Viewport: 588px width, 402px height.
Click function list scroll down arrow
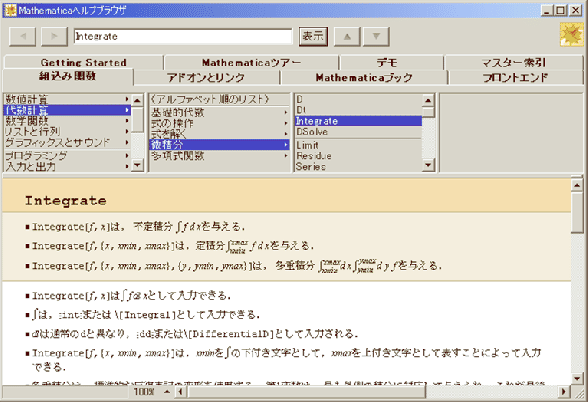(428, 165)
